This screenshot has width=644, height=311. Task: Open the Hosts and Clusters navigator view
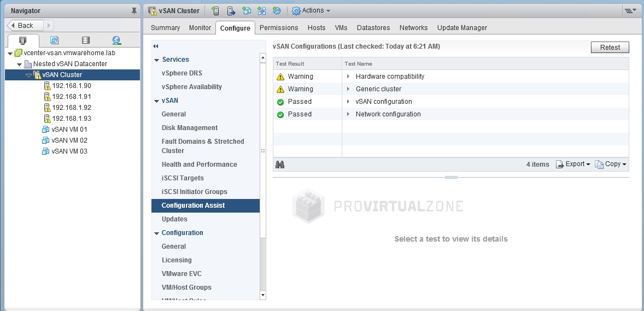[23, 40]
